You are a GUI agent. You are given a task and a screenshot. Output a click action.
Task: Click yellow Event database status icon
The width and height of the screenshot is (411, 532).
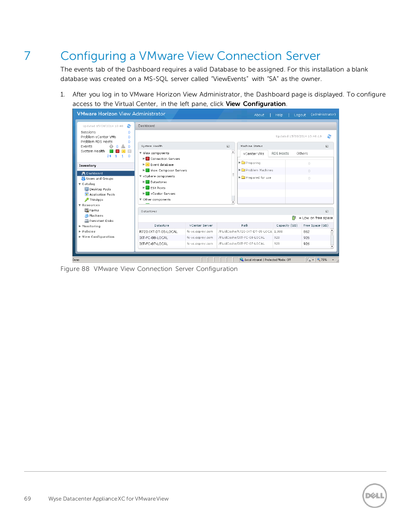point(147,165)
